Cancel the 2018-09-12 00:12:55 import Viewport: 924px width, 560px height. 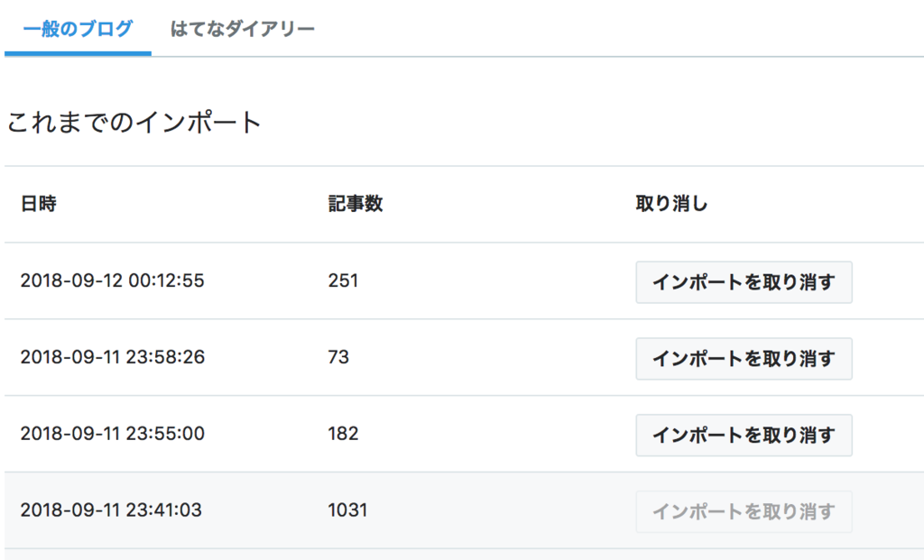click(x=744, y=282)
